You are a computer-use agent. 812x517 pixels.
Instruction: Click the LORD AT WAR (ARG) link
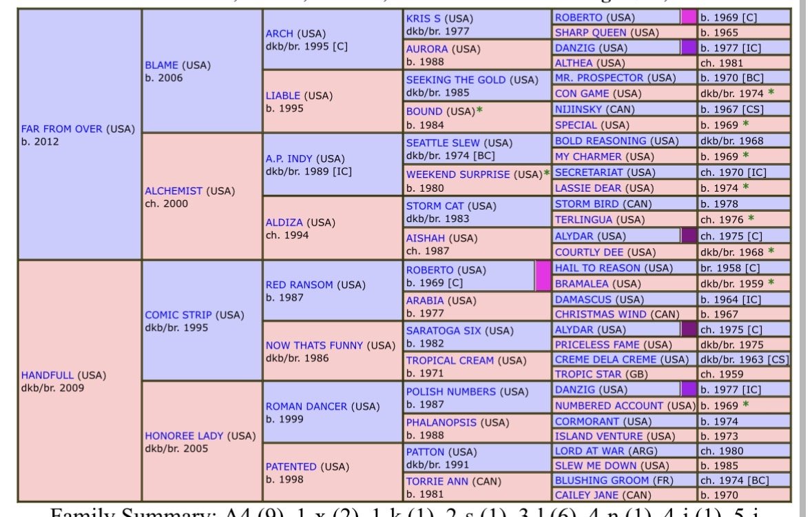point(590,451)
